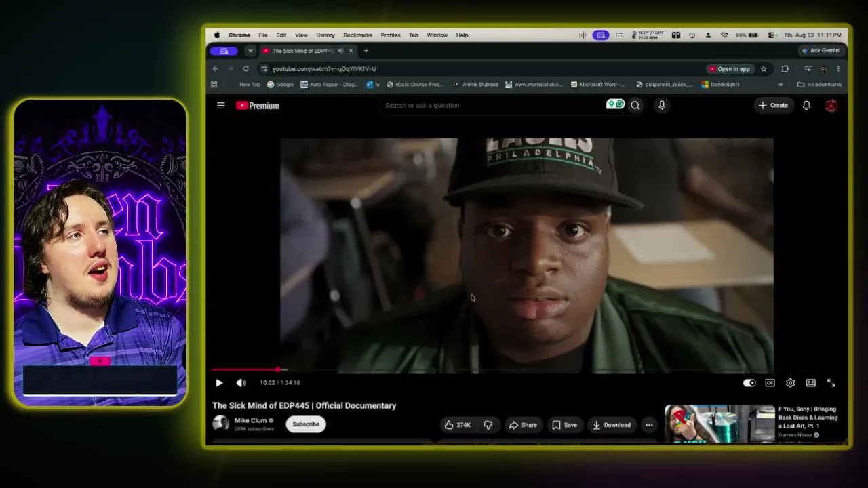Open the Chrome profile avatar in toolbar
The height and width of the screenshot is (488, 868).
823,68
